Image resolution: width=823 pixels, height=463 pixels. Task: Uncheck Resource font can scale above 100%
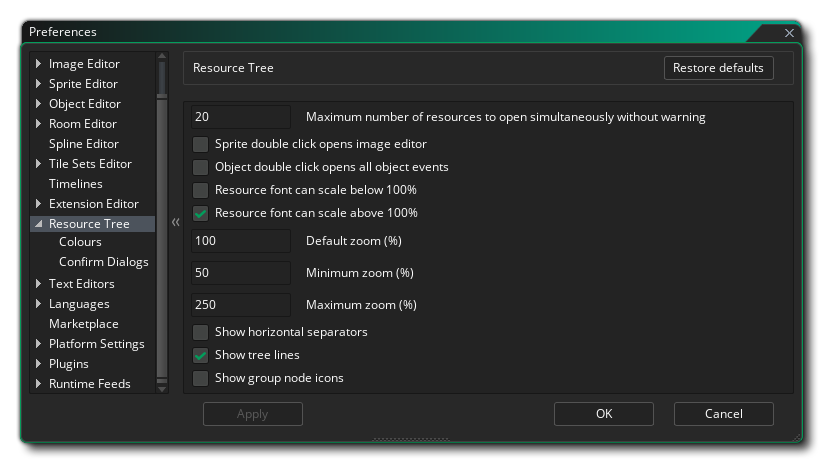click(x=201, y=213)
